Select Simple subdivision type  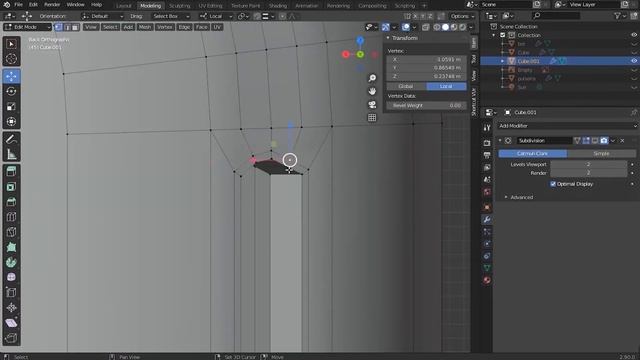[x=601, y=153]
